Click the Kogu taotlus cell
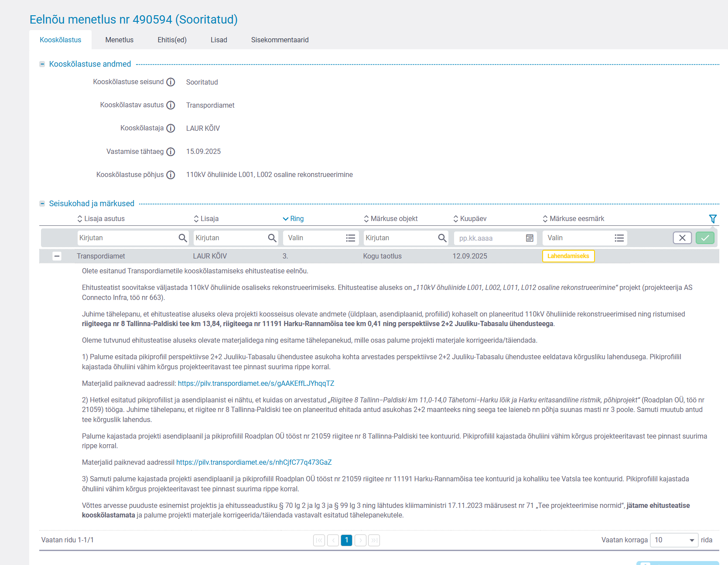Viewport: 728px width, 565px height. pos(382,256)
